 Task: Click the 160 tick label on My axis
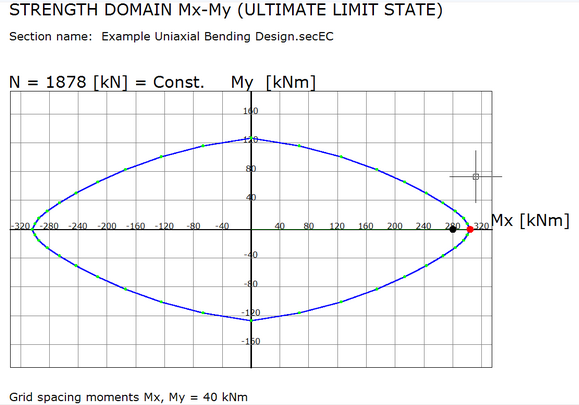point(250,111)
